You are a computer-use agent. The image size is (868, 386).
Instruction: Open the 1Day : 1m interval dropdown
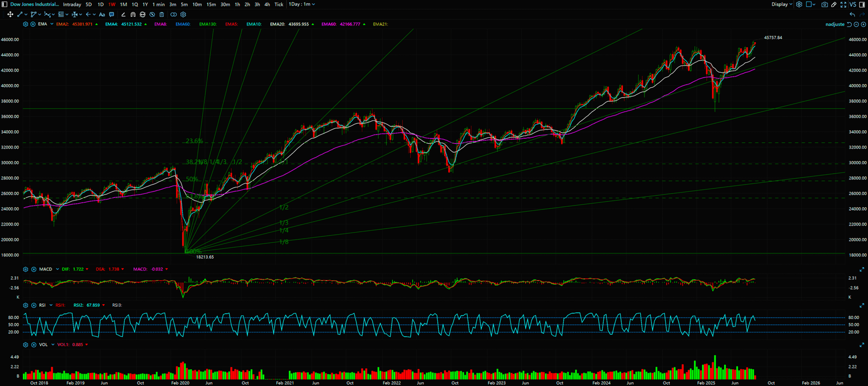[302, 4]
